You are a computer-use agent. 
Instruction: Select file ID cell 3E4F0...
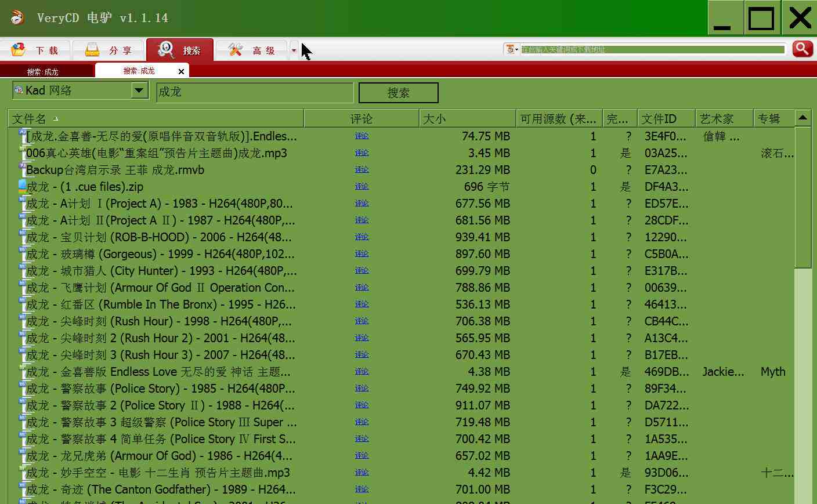coord(666,136)
